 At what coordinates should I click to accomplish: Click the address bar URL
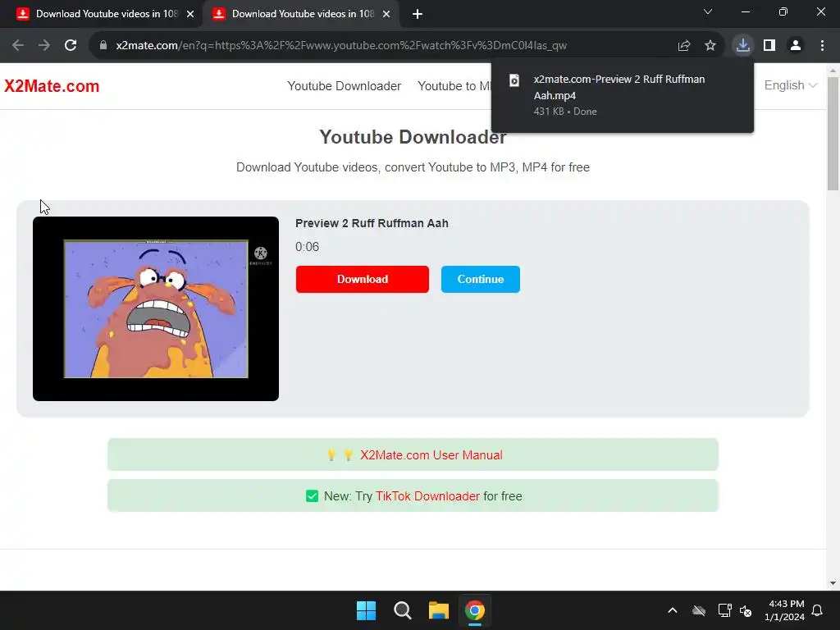(341, 46)
